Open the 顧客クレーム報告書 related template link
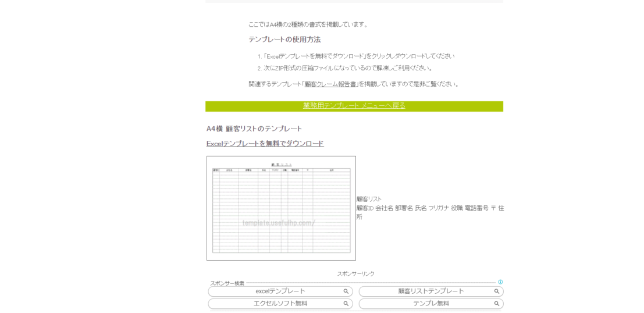Screen dimensions: 644x313 click(330, 84)
